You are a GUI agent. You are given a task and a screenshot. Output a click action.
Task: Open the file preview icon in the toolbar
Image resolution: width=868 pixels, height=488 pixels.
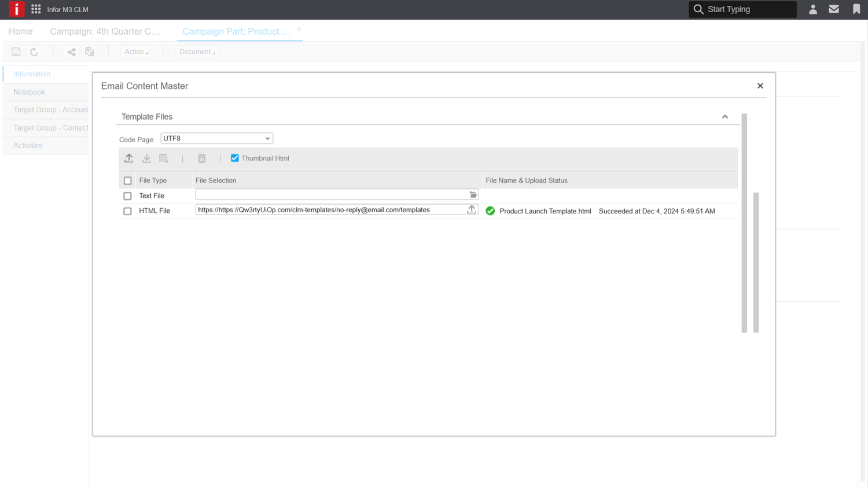point(164,158)
